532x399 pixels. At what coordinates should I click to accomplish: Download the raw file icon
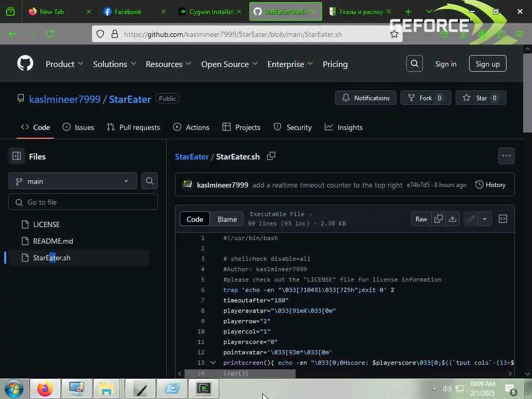point(453,219)
